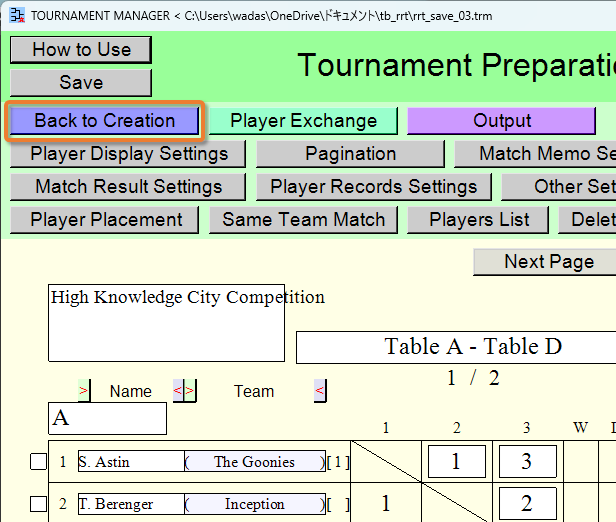Click the Save button
This screenshot has width=616, height=522.
coord(81,82)
